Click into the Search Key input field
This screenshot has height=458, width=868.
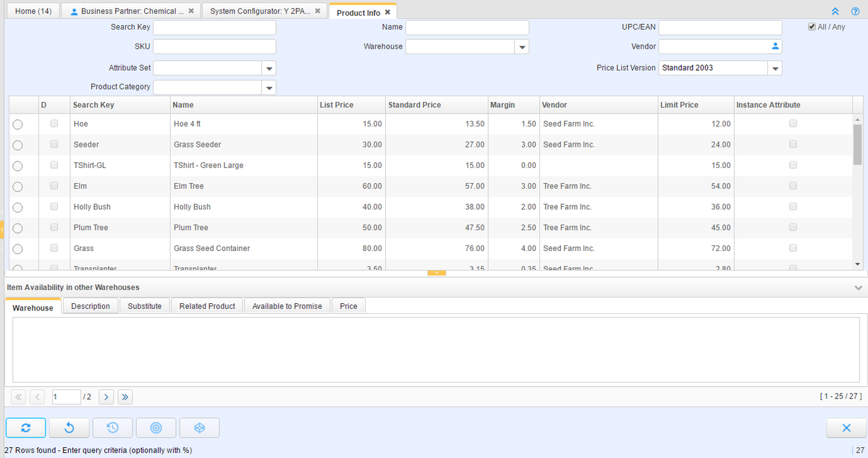coord(214,27)
